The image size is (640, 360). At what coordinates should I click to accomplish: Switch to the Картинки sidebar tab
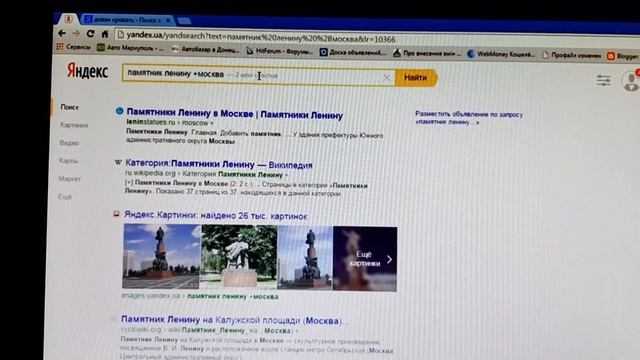tap(74, 125)
